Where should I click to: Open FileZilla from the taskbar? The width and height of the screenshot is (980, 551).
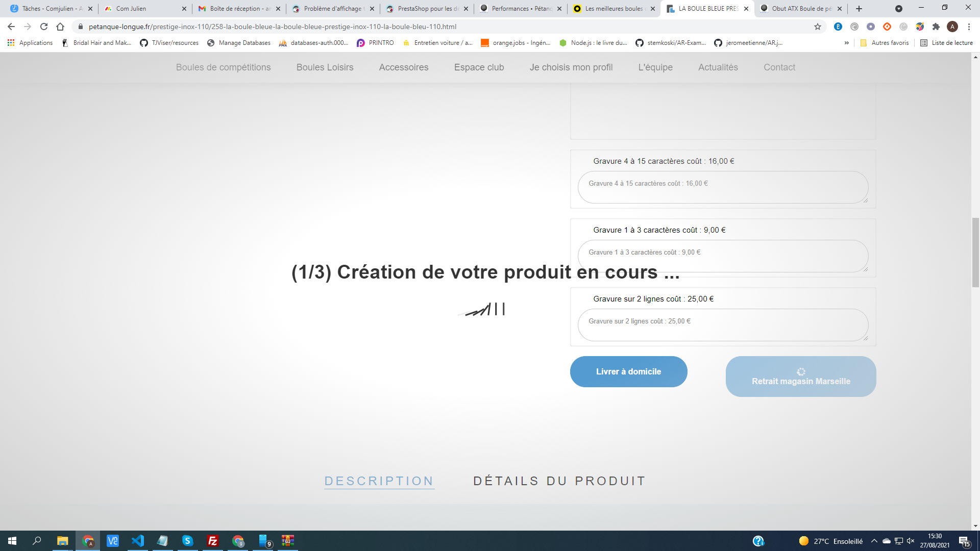[213, 541]
